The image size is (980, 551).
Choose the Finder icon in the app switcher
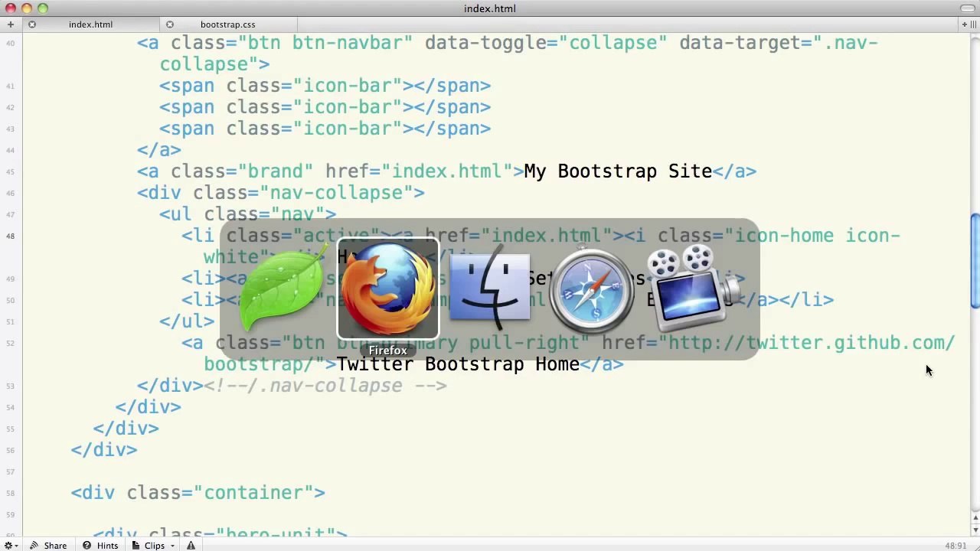point(490,287)
